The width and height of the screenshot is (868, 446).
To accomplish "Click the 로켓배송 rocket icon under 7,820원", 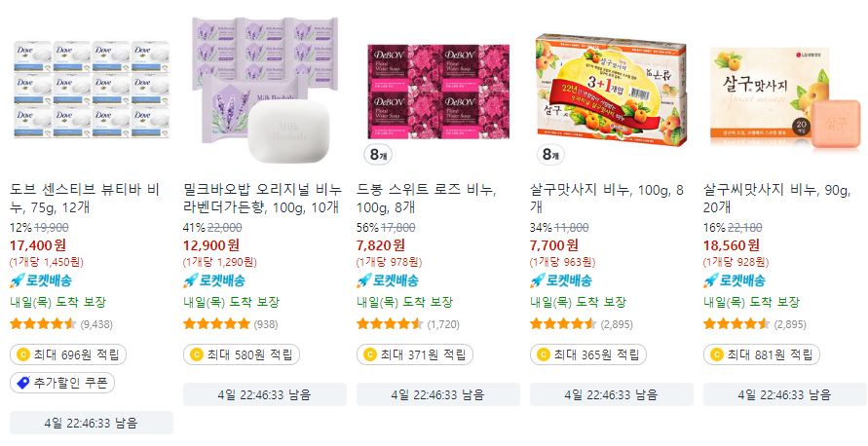I will (x=363, y=280).
